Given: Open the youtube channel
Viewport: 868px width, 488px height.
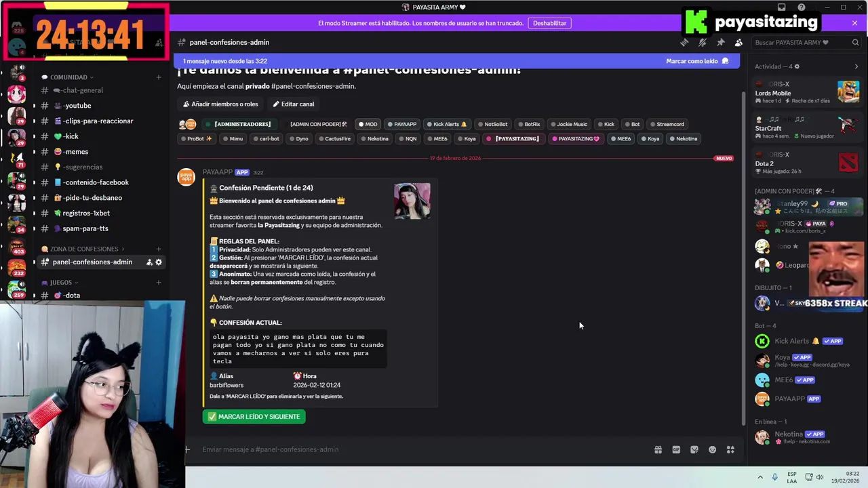Looking at the screenshot, I should click(100, 106).
